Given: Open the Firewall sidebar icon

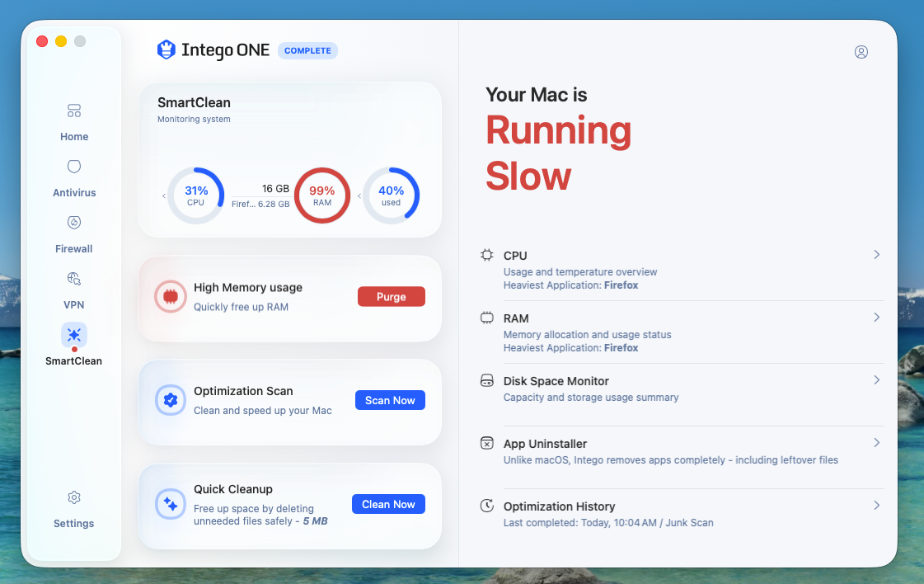Looking at the screenshot, I should click(x=73, y=223).
